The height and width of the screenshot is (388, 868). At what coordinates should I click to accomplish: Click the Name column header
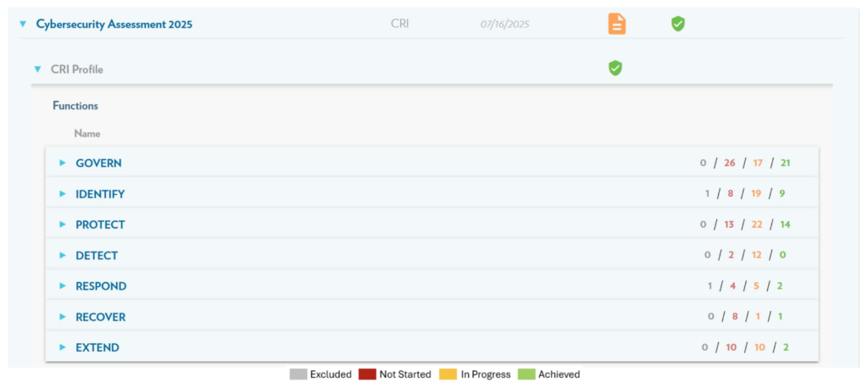point(87,134)
